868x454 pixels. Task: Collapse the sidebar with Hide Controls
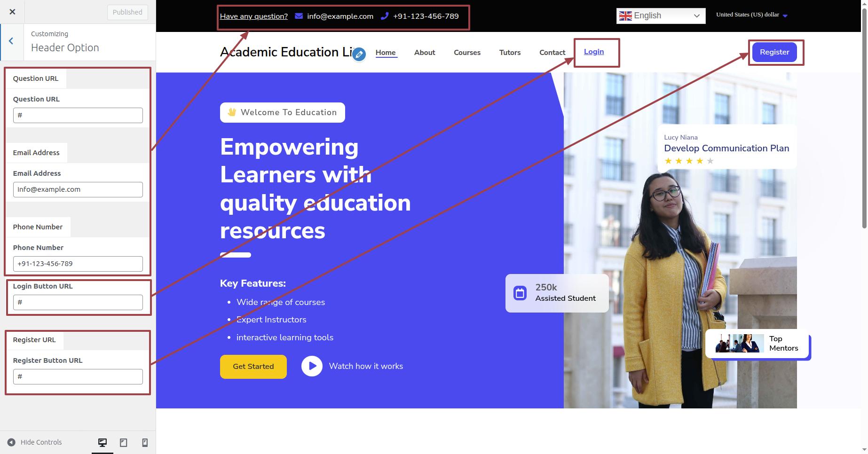point(35,442)
